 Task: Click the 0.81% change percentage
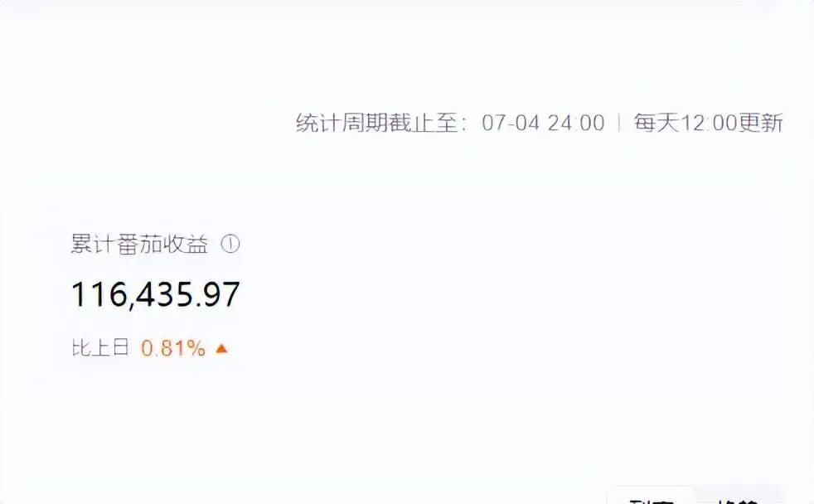(173, 348)
